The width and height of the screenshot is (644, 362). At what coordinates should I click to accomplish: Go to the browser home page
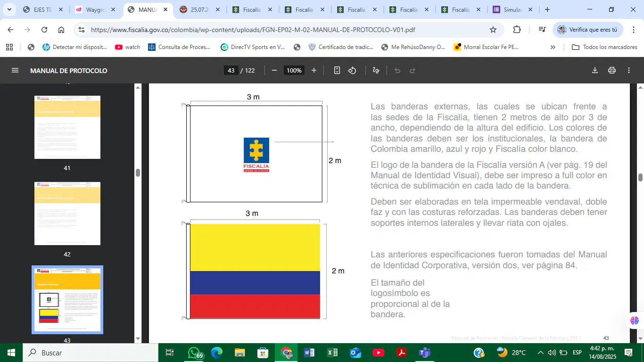(61, 30)
